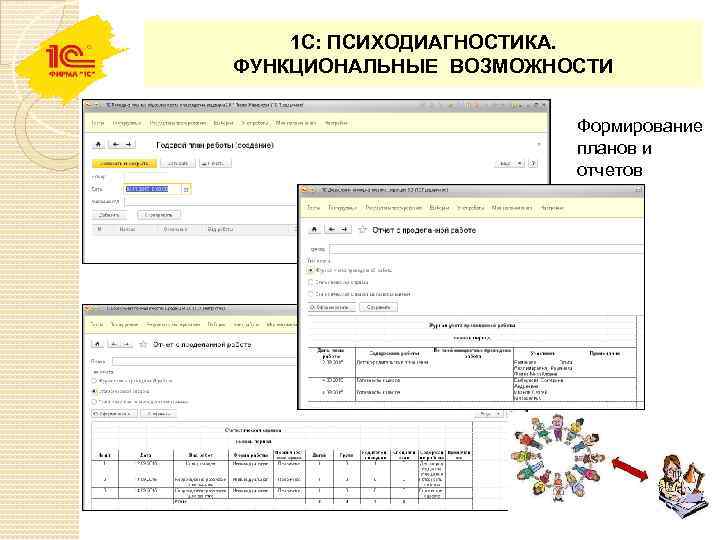Click forward arrow in Годовой план работы window

pos(129,145)
